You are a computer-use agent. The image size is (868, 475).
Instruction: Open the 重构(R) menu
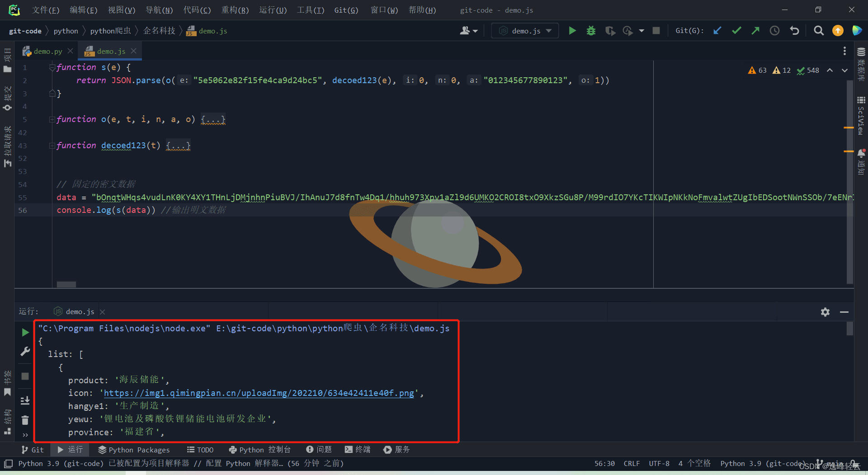(x=235, y=9)
